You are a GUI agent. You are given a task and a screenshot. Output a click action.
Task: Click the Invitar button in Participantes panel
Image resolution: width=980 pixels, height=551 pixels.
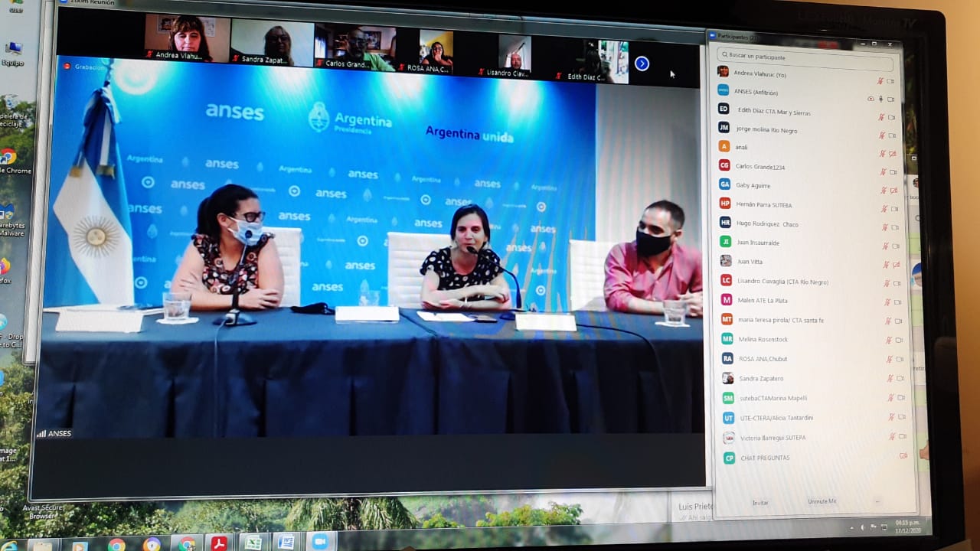pyautogui.click(x=759, y=503)
